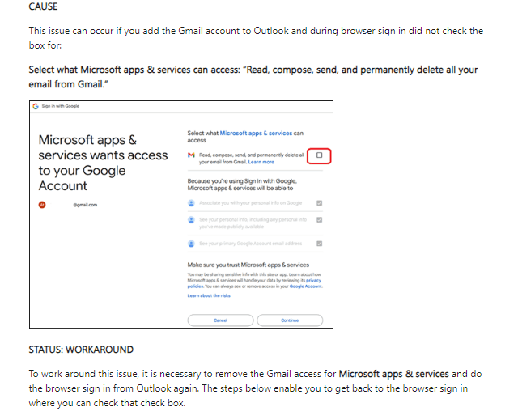Toggle the 'Associate you with your personal info' checkbox
This screenshot has height=420, width=518.
[319, 203]
